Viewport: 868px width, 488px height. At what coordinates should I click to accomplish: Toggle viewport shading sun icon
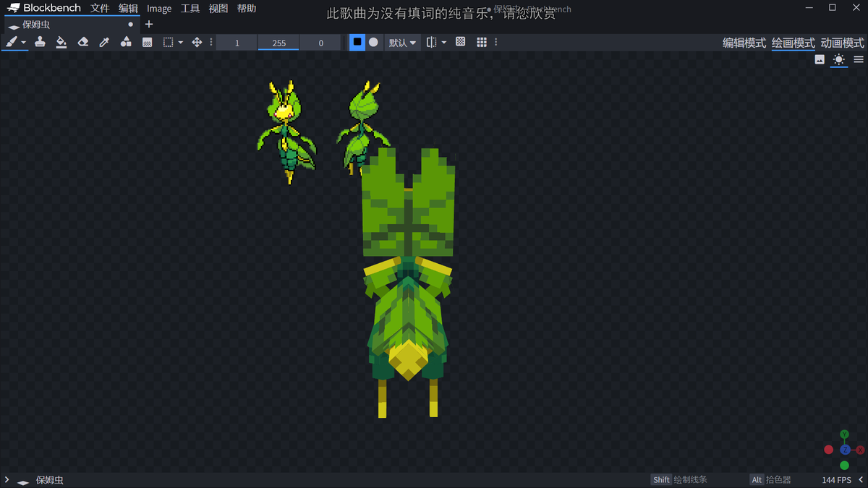point(839,60)
